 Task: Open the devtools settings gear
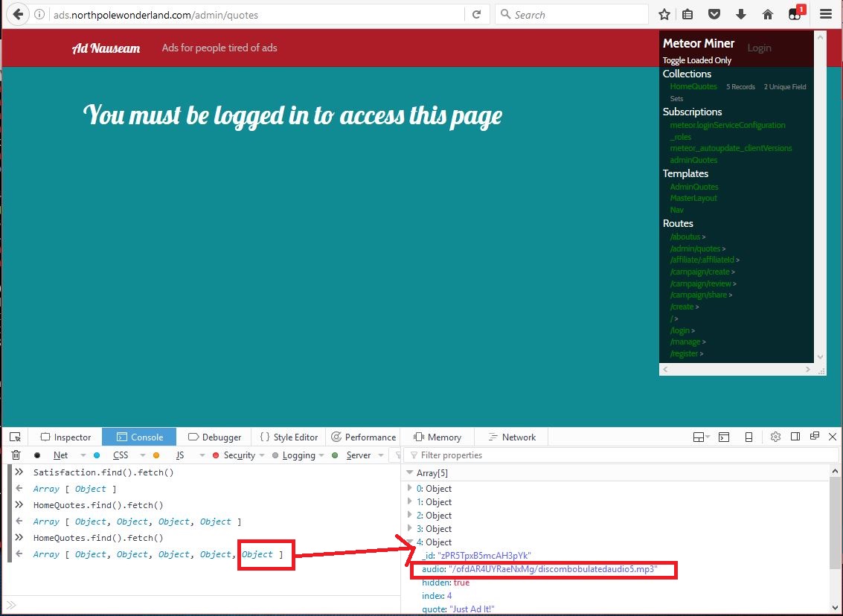775,437
